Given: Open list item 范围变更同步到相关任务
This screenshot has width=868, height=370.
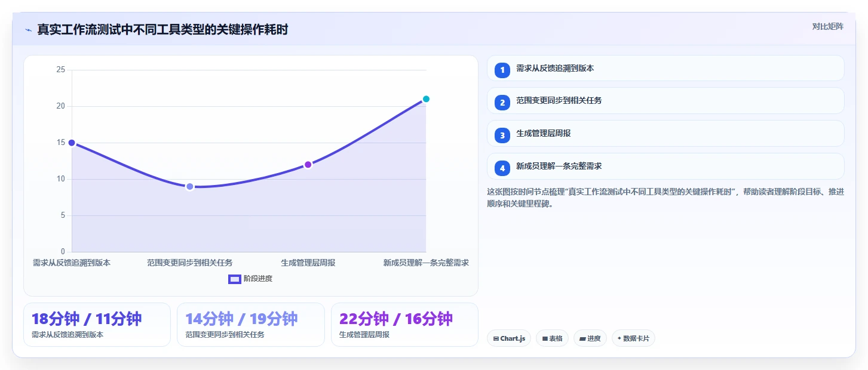Looking at the screenshot, I should pos(665,101).
